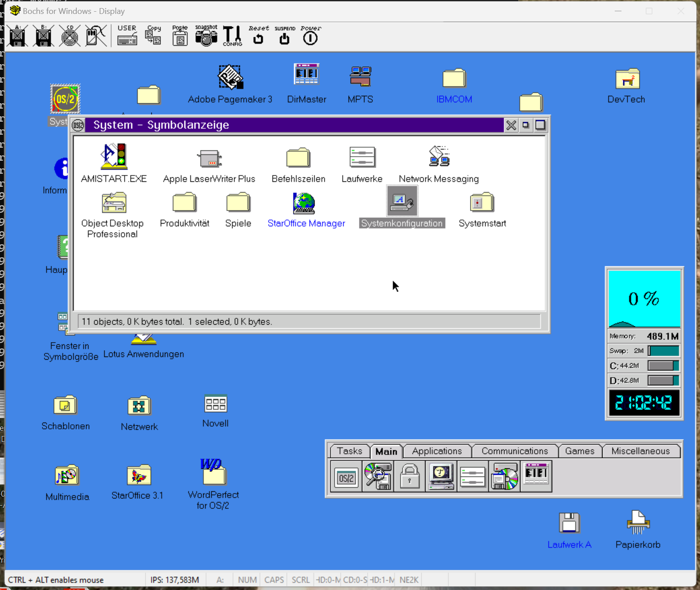Reset the emulated machine
The width and height of the screenshot is (700, 590).
tap(258, 35)
